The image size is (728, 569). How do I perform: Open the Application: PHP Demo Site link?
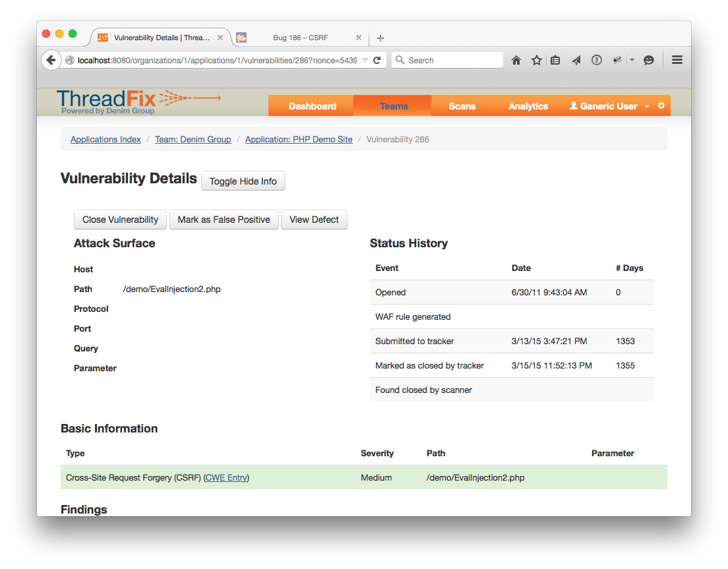point(299,139)
